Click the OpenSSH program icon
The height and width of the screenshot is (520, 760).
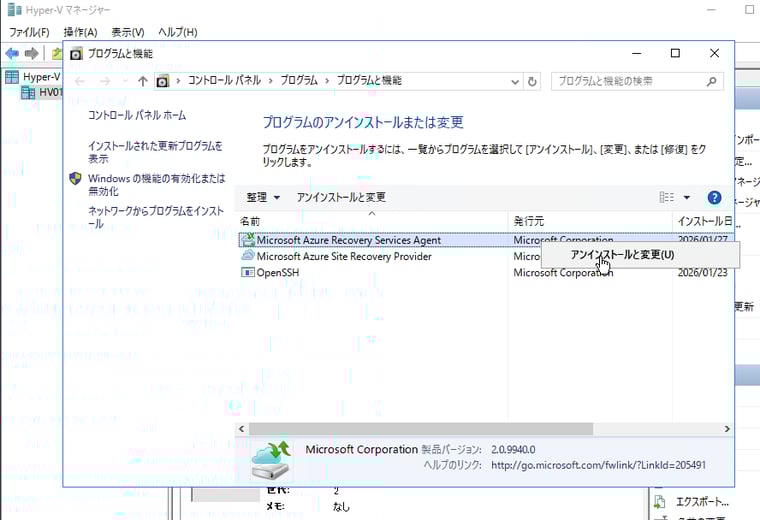point(248,272)
